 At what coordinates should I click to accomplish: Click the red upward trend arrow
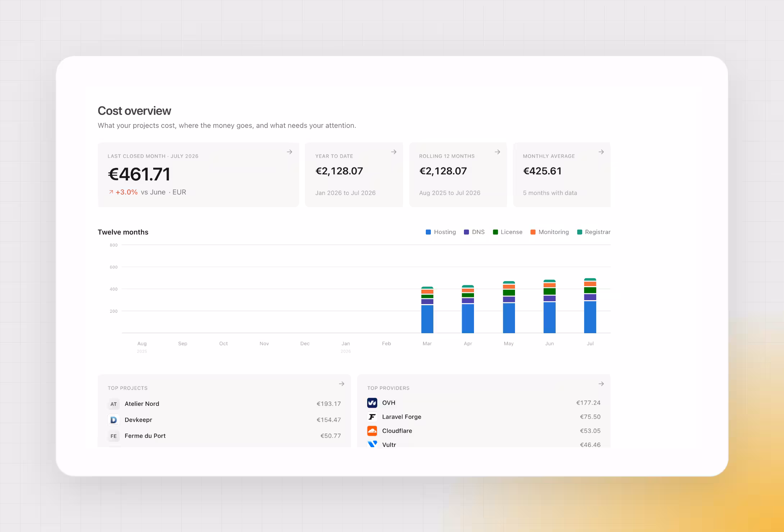pyautogui.click(x=111, y=192)
